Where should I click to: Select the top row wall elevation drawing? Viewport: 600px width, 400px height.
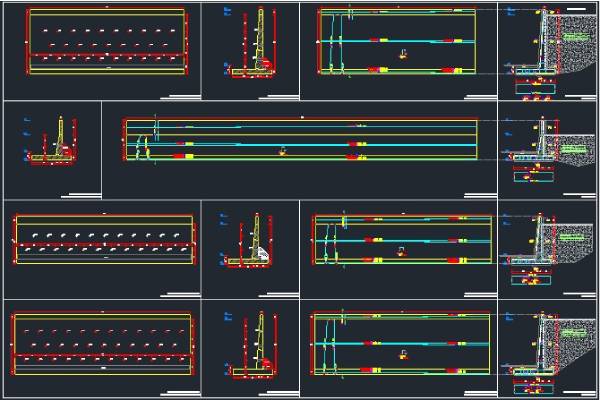click(397, 42)
